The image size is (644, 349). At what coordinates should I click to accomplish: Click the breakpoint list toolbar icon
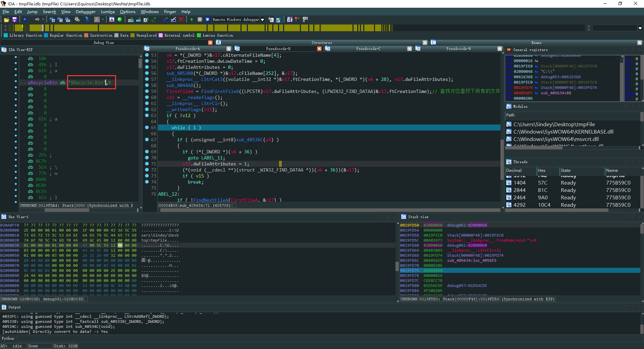(290, 19)
